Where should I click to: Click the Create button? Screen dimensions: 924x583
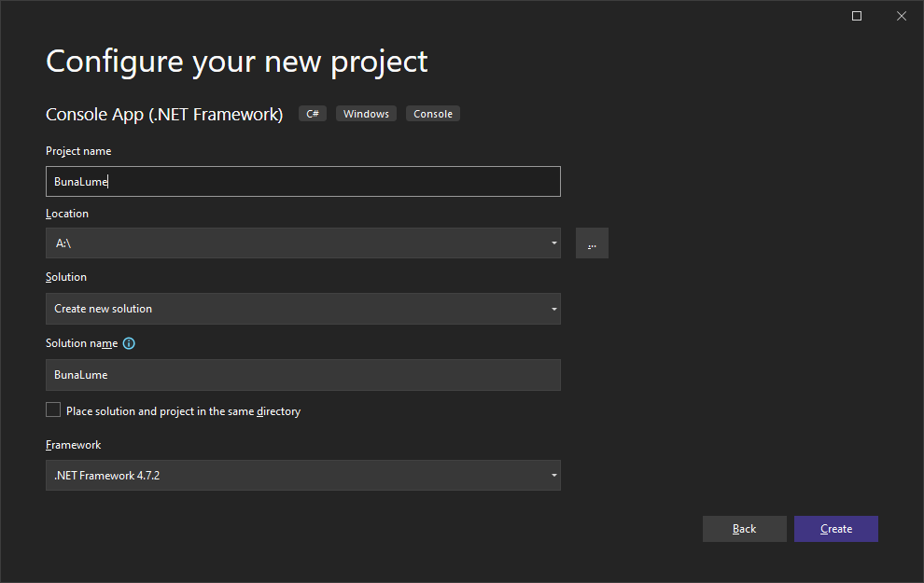click(x=835, y=529)
